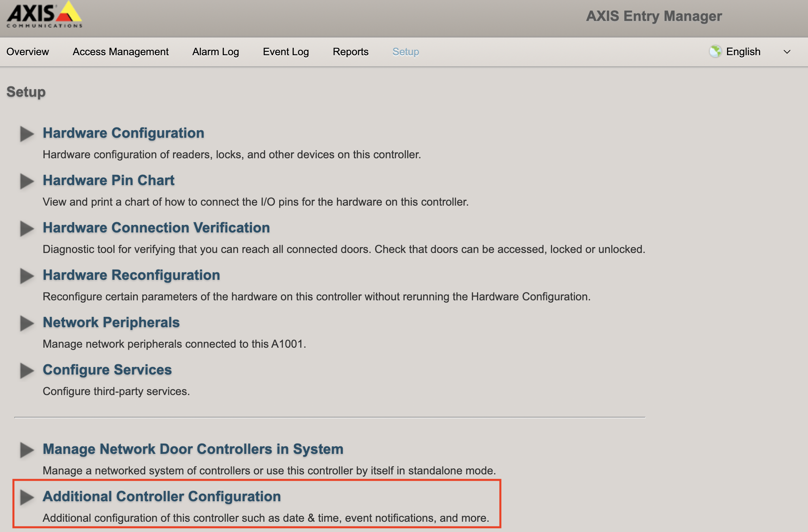
Task: Expand the Hardware Connection Verification arrow
Action: [x=27, y=229]
